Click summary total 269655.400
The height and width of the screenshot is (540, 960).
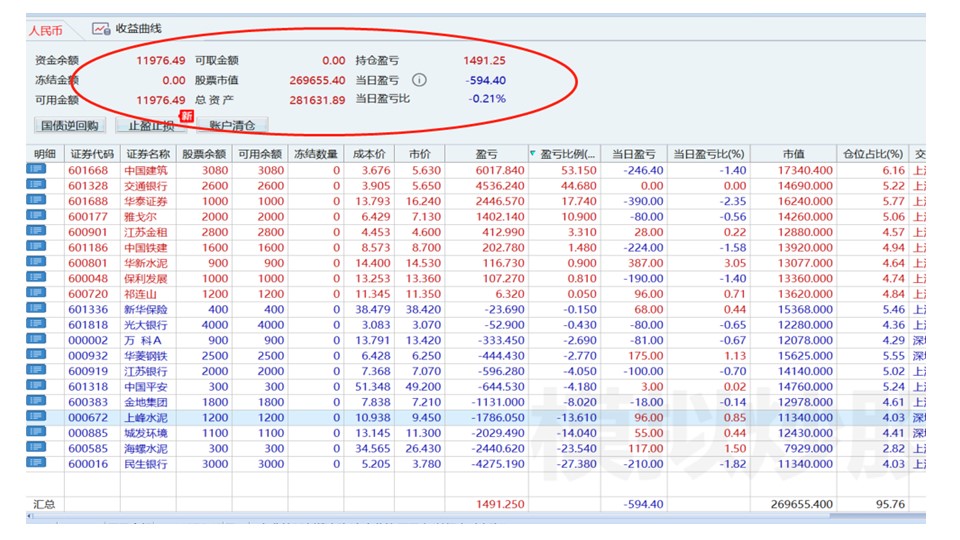(x=801, y=504)
